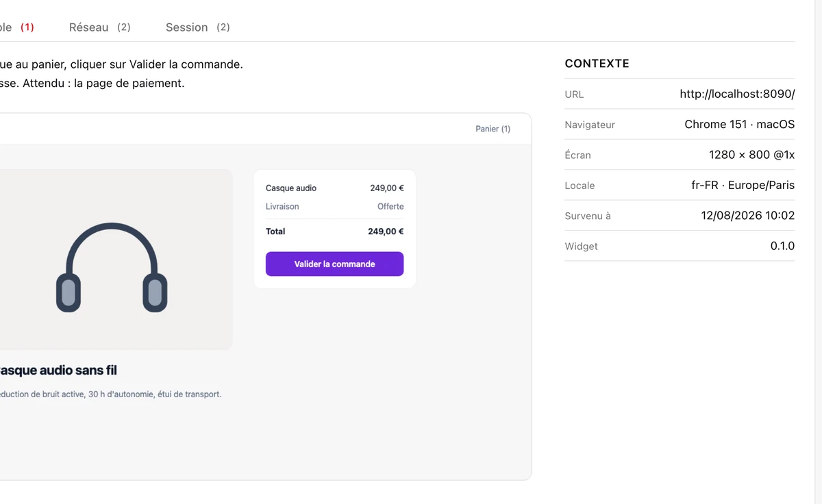This screenshot has width=822, height=504.
Task: Click the localhost:8090 URL value
Action: 737,94
